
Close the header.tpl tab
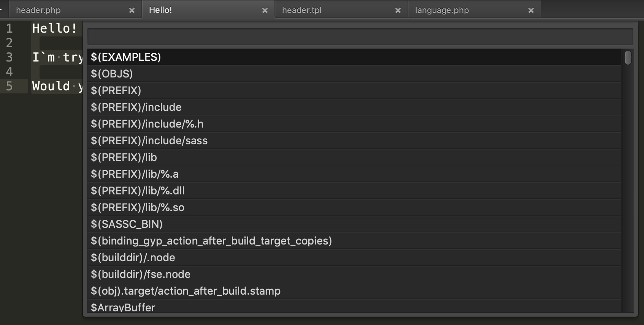tap(398, 10)
